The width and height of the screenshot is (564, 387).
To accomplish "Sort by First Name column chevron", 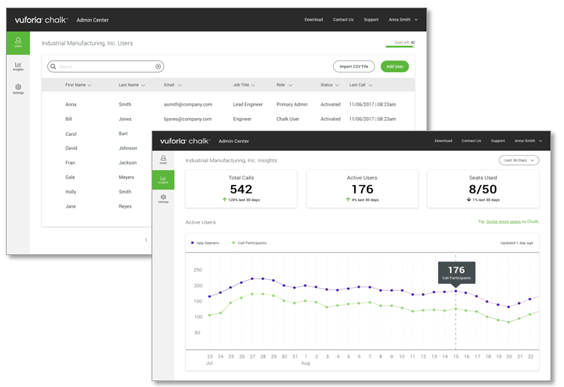I will click(x=90, y=85).
